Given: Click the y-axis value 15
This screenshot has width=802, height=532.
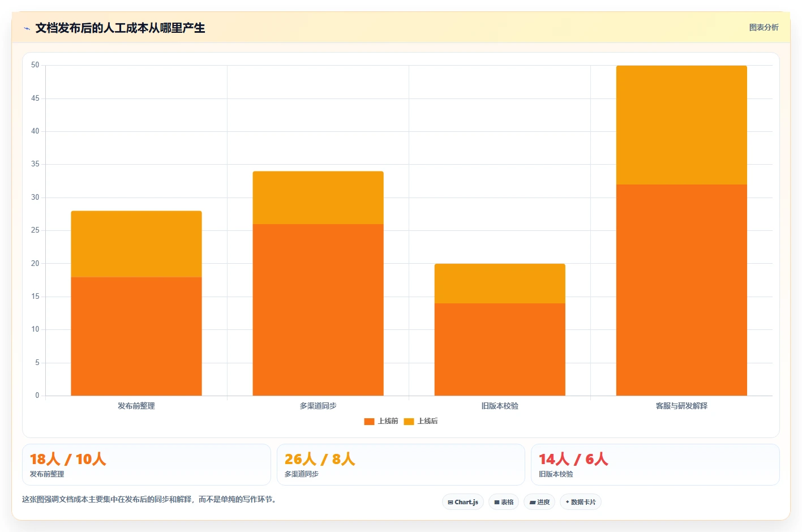Looking at the screenshot, I should (35, 297).
